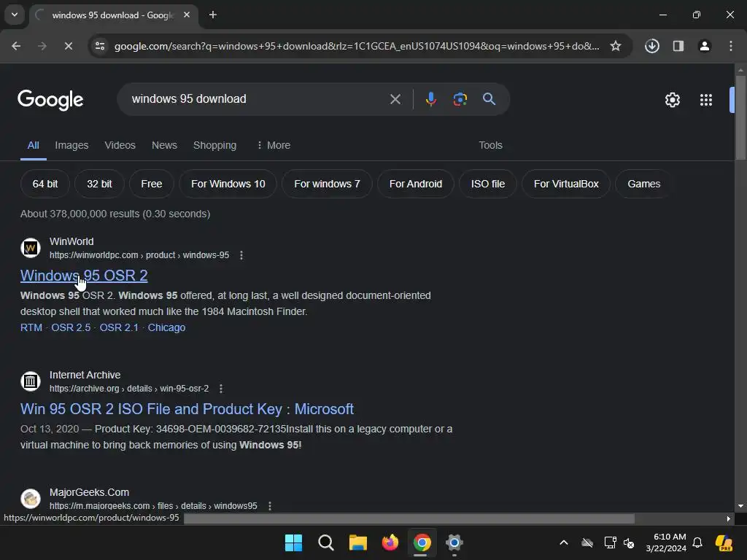Open more options for MajorGeeks result

[270, 506]
